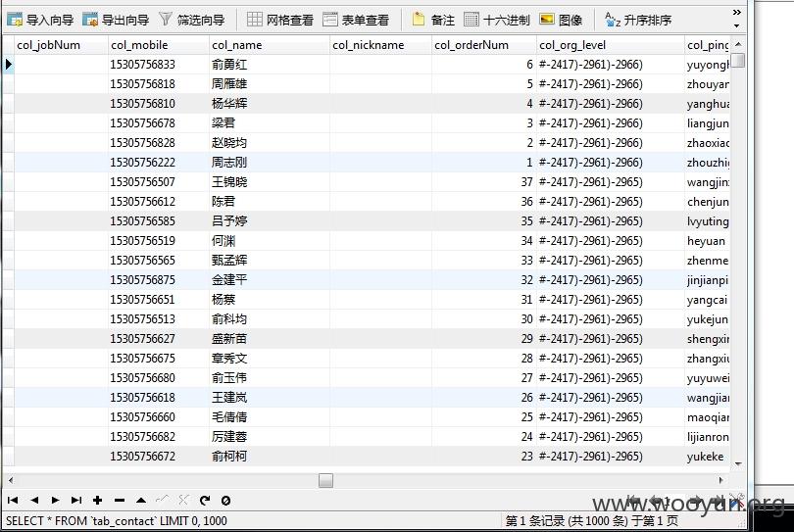Select pinyin cell yukeke
The width and height of the screenshot is (794, 532).
pos(708,457)
